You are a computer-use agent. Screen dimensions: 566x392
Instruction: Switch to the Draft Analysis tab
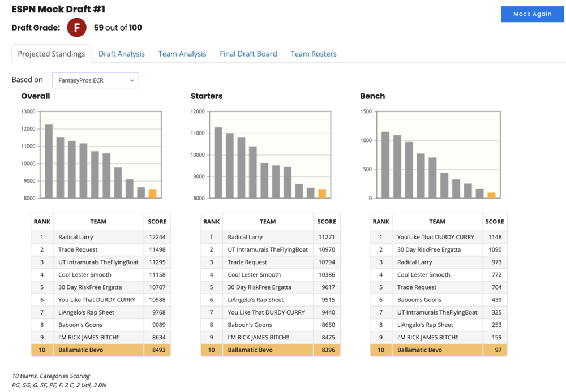(x=122, y=54)
